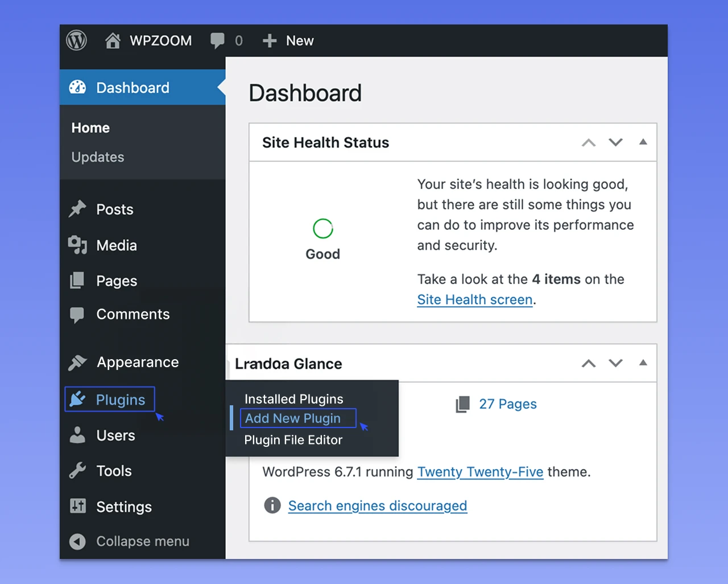The height and width of the screenshot is (584, 728).
Task: Click the Dashboard page title
Action: (x=305, y=93)
